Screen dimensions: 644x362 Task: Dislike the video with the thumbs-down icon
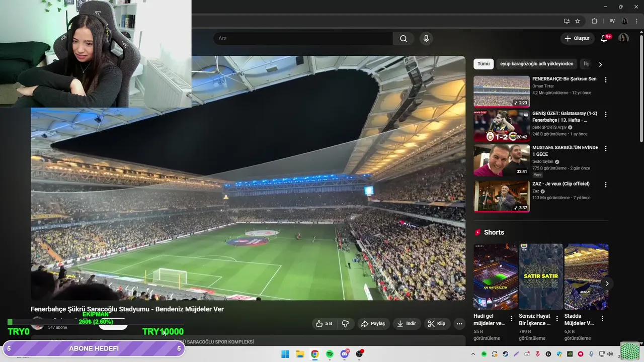coord(345,324)
